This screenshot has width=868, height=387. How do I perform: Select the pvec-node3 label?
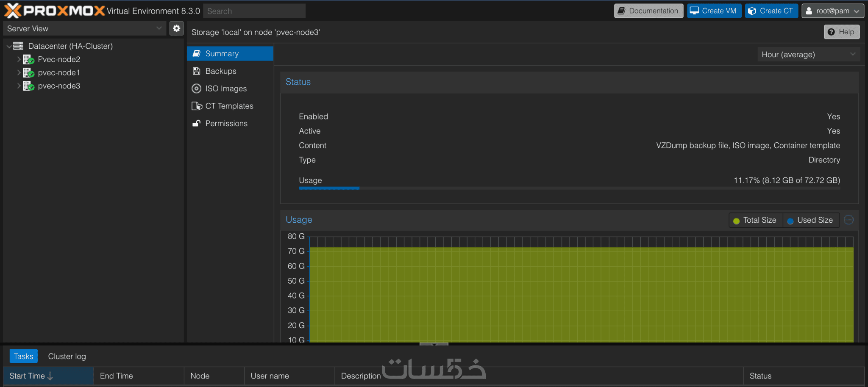click(59, 86)
